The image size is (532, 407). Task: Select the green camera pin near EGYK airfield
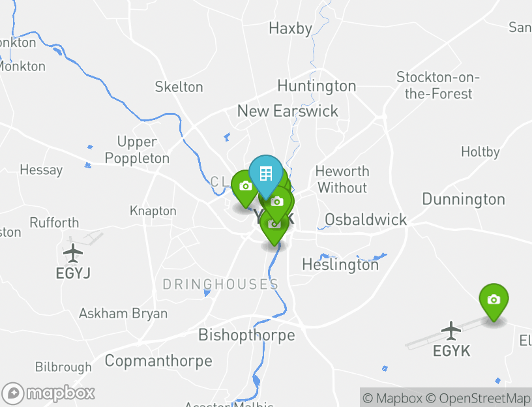(x=494, y=301)
